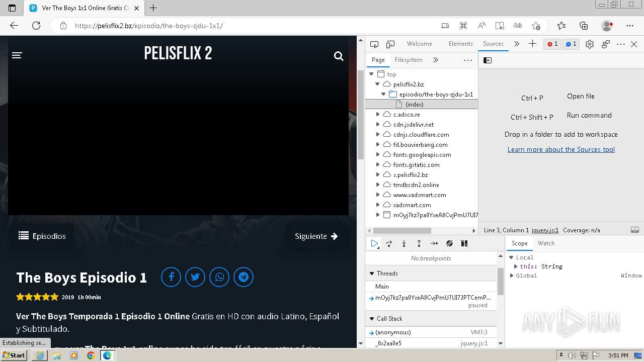Open Learn more about the Sources tool link
Viewport: 644px width, 362px height.
click(561, 149)
